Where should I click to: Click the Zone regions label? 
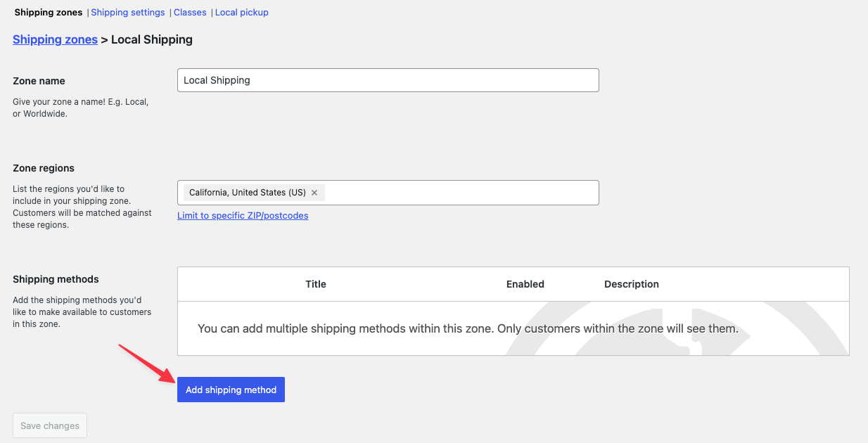[x=44, y=168]
